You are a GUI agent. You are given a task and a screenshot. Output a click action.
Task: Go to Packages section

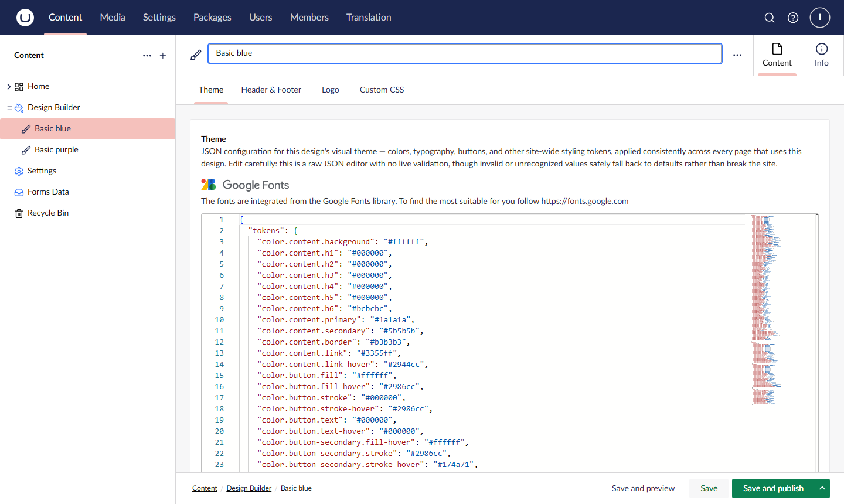coord(212,18)
